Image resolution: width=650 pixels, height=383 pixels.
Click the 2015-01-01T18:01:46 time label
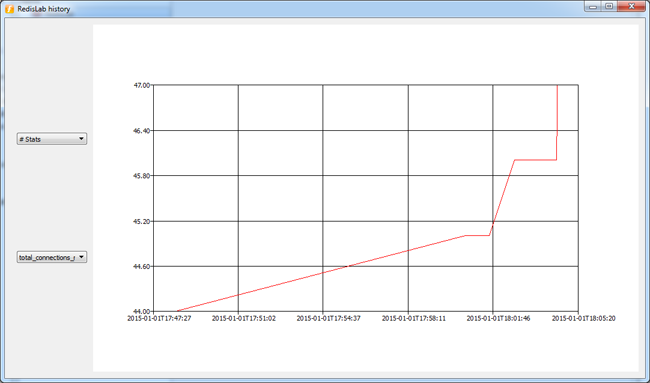point(498,319)
